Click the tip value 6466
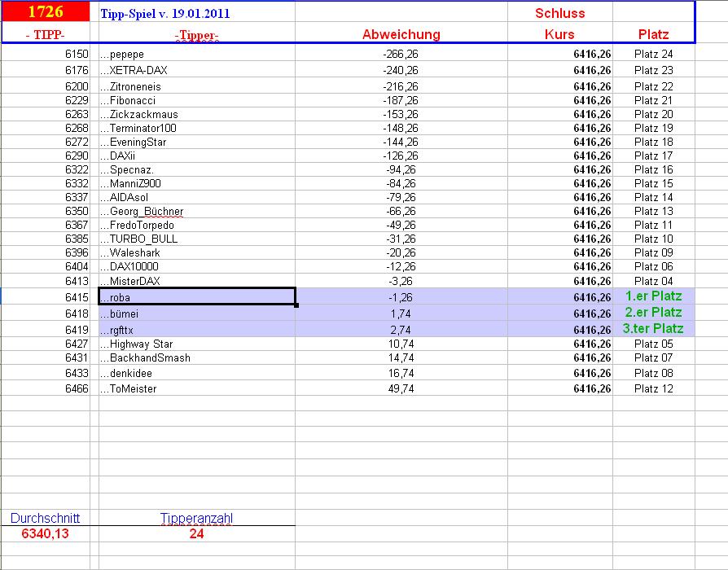 tap(77, 388)
